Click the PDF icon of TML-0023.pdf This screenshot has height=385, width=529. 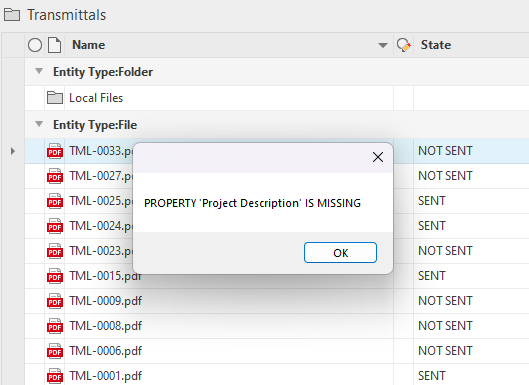(x=55, y=251)
